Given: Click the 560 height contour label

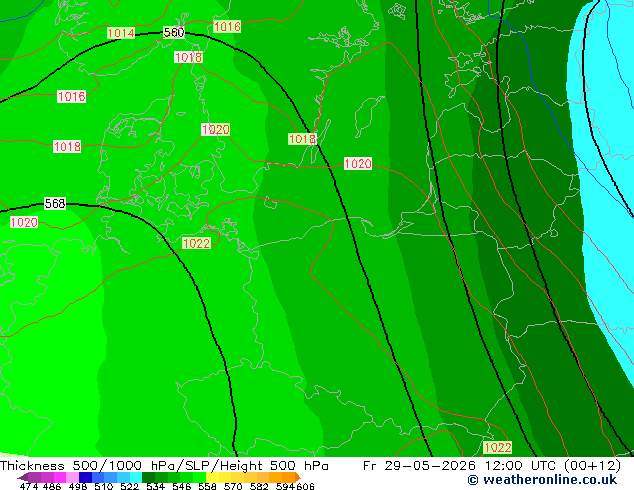Looking at the screenshot, I should (174, 32).
